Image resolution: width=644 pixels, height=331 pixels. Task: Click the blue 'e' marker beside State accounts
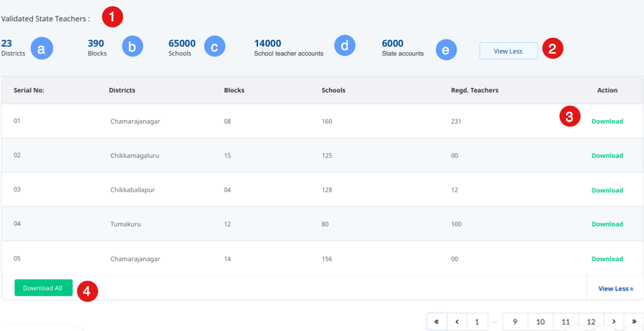[x=446, y=50]
